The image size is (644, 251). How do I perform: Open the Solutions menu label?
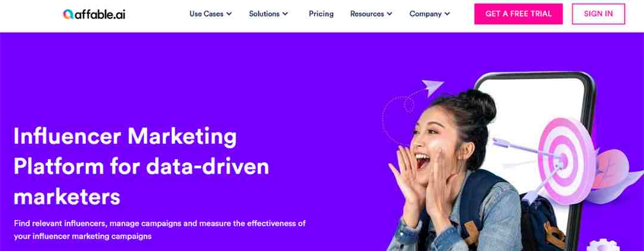click(264, 14)
